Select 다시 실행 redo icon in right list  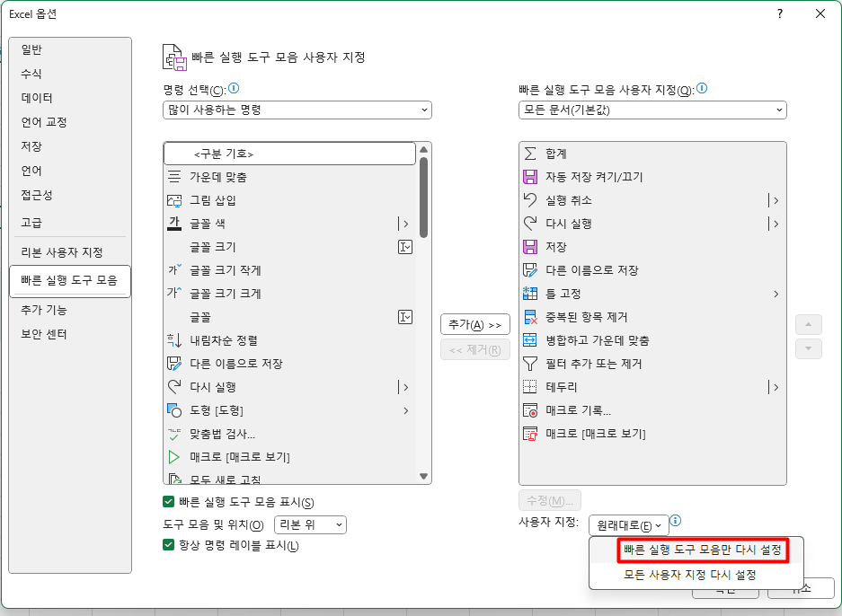coord(530,224)
